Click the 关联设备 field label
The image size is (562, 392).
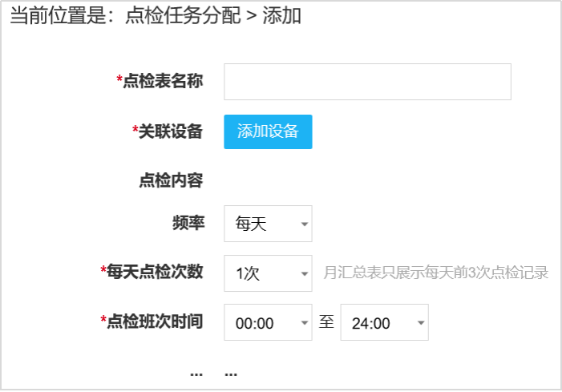pyautogui.click(x=170, y=131)
